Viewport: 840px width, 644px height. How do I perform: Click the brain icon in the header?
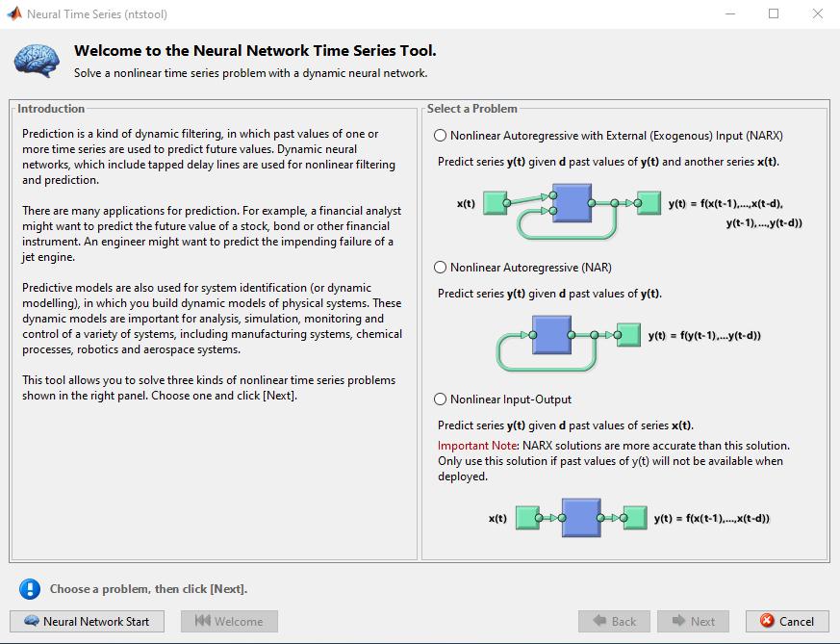(37, 61)
